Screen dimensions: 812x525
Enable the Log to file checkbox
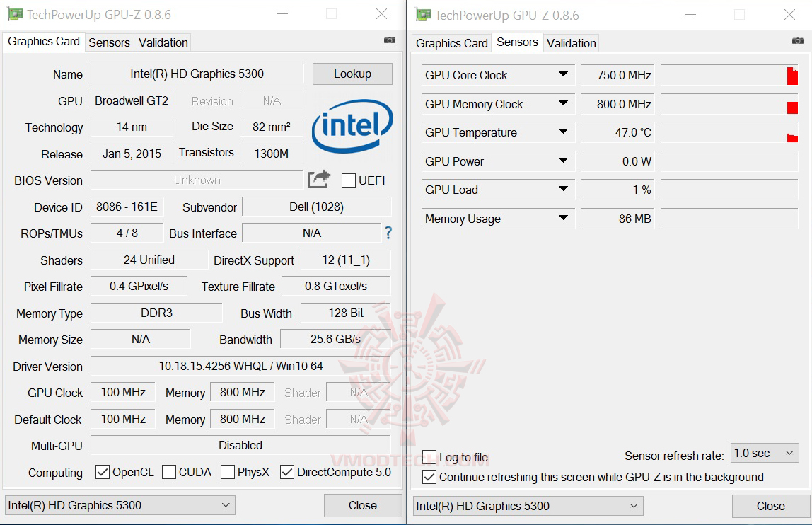pos(429,457)
